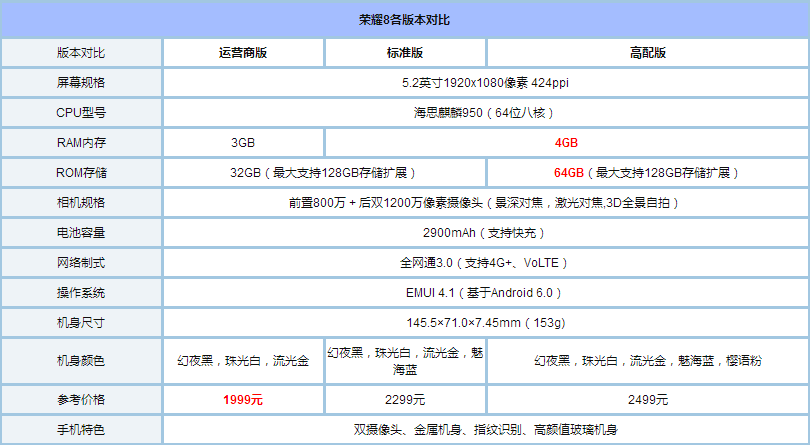The height and width of the screenshot is (445, 810).
Task: Click the 5.2英寸1920x1080像素 424ppi cell
Action: click(x=486, y=83)
